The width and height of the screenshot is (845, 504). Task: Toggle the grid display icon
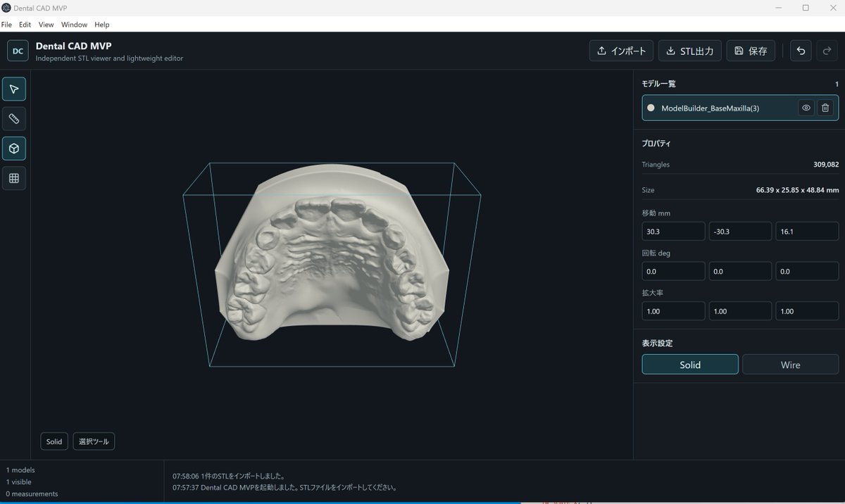pos(14,178)
